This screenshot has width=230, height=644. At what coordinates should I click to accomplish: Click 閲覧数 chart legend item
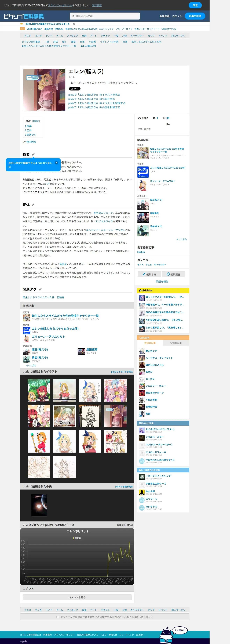(x=77, y=538)
